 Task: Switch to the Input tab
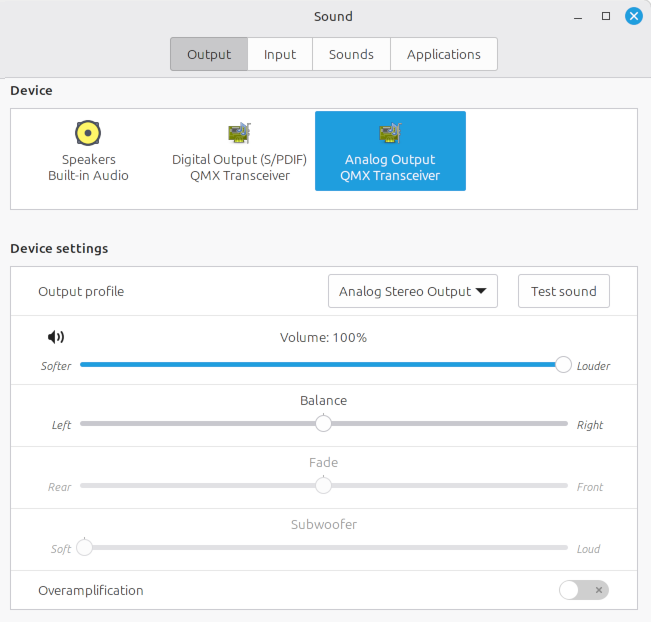280,54
